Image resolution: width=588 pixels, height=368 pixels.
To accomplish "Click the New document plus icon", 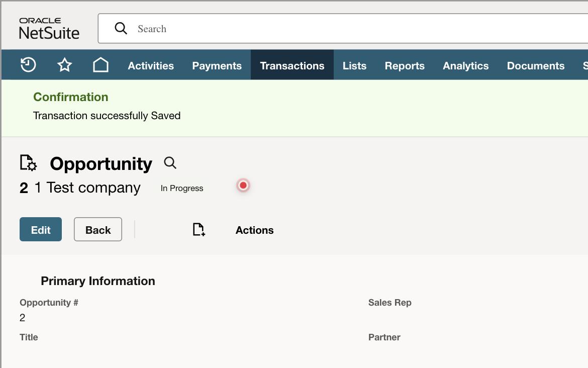I will click(199, 230).
